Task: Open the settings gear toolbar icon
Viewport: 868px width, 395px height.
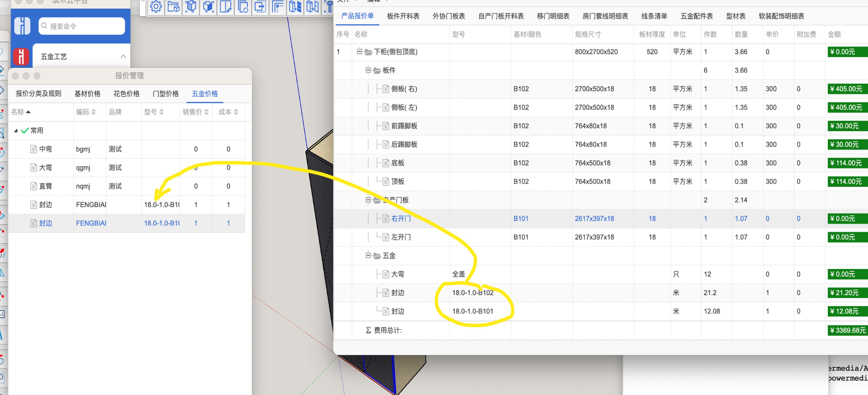Action: coord(156,6)
